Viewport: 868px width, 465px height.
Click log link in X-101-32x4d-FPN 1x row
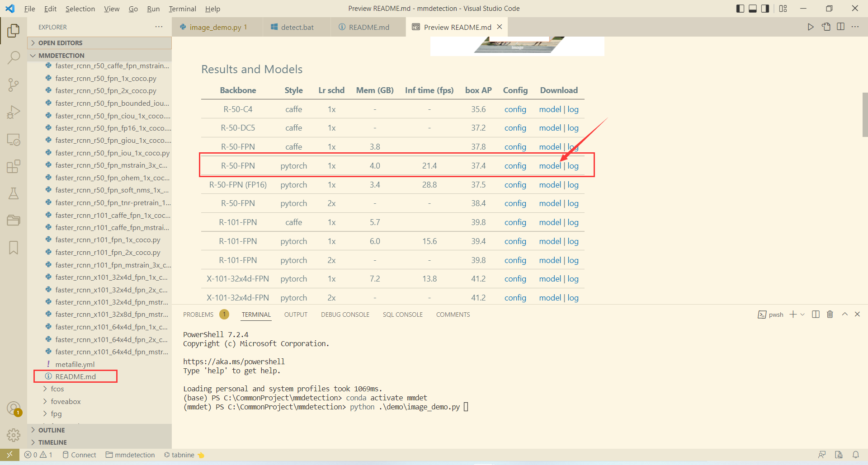pyautogui.click(x=573, y=279)
